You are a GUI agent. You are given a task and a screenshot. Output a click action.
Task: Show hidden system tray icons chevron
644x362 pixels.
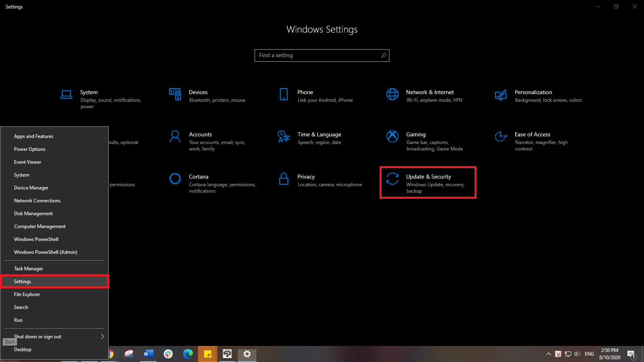coord(548,354)
